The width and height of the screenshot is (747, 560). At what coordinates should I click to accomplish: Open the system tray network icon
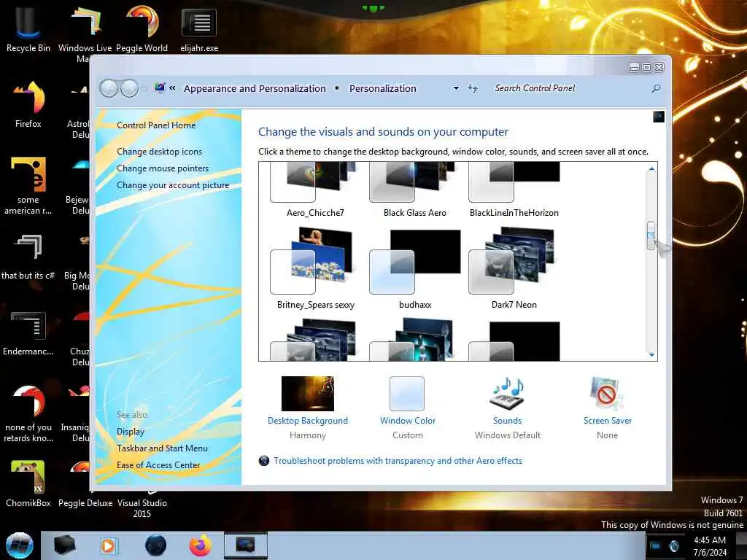point(656,545)
